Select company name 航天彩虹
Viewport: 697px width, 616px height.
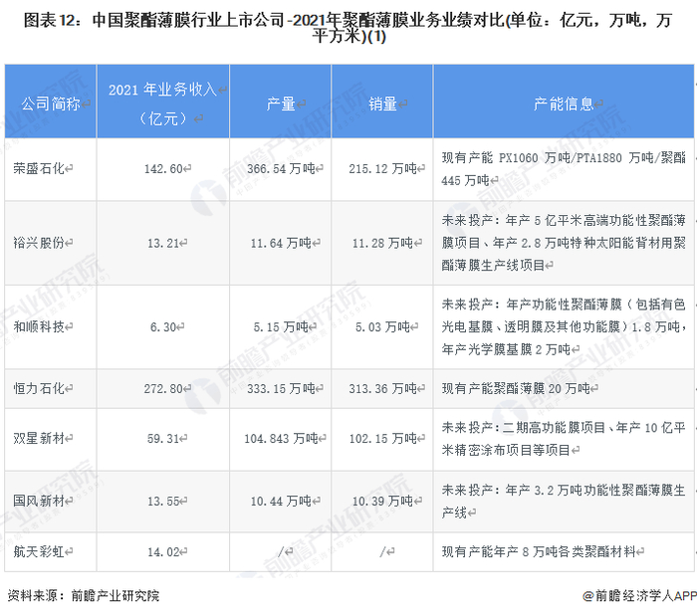(39, 551)
